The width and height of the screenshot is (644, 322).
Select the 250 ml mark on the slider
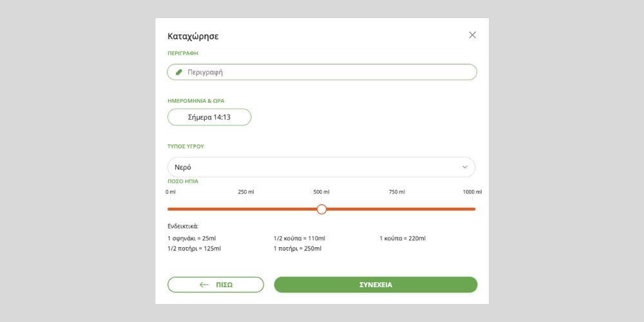coord(245,209)
